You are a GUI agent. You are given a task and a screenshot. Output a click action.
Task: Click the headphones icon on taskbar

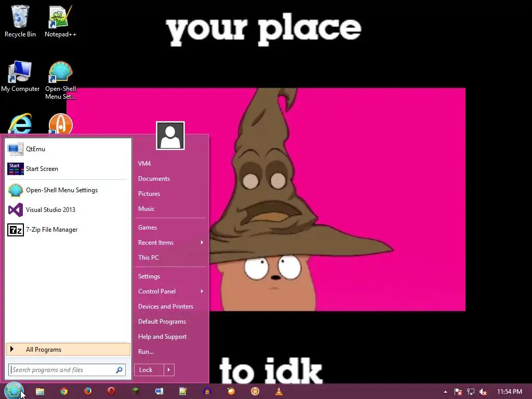pyautogui.click(x=207, y=392)
